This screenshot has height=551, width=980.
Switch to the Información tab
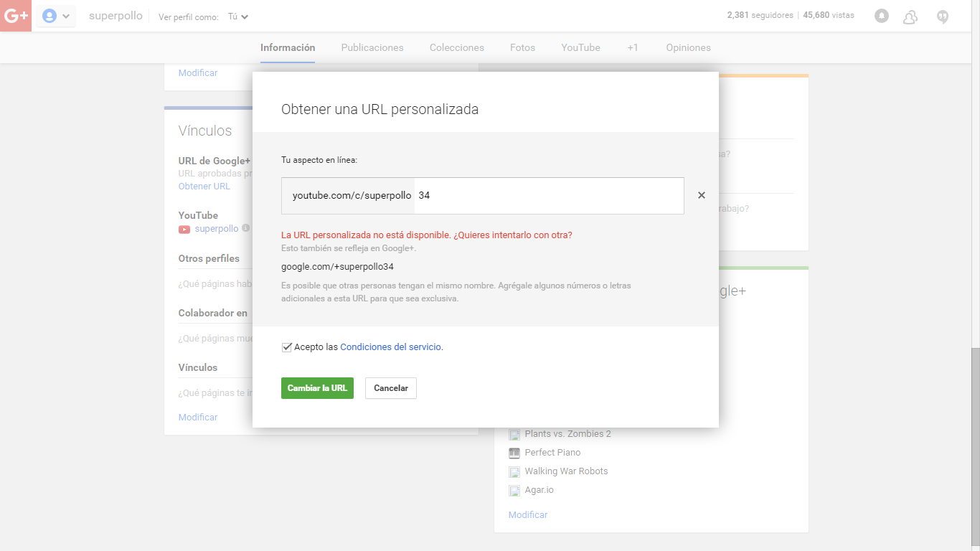(288, 47)
